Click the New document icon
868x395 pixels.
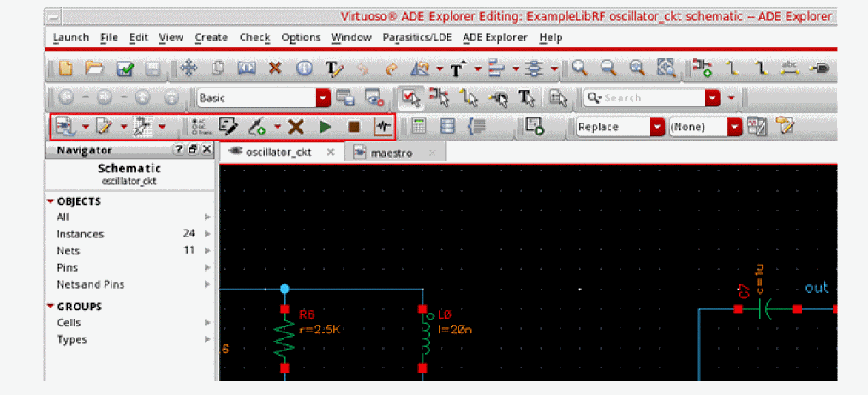tap(66, 68)
